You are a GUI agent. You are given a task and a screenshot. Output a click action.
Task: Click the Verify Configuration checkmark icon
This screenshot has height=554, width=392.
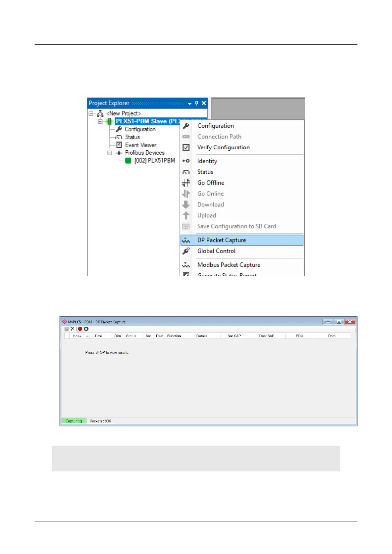point(186,147)
